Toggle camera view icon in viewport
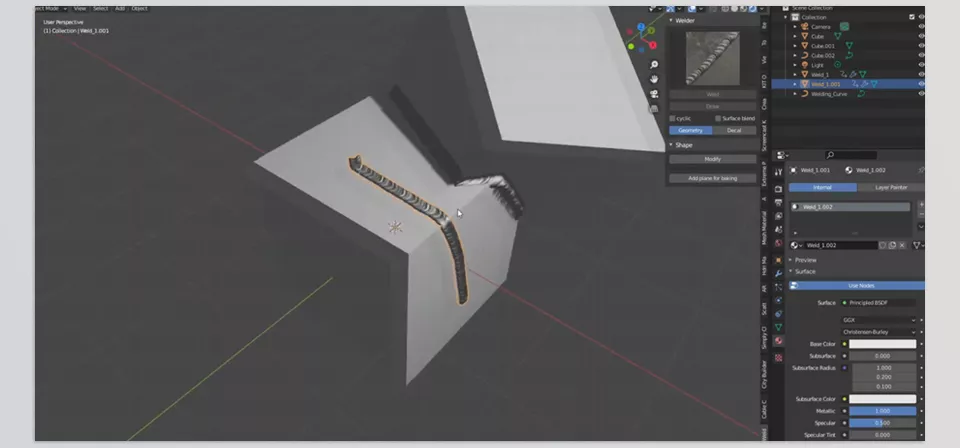This screenshot has height=448, width=960. pyautogui.click(x=653, y=93)
